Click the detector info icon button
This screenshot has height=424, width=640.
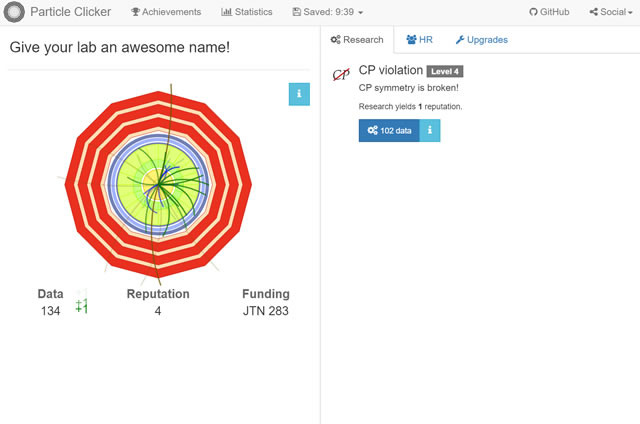[x=299, y=94]
